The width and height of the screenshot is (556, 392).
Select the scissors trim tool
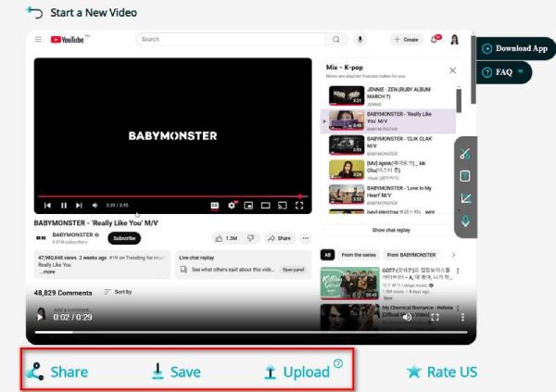465,154
